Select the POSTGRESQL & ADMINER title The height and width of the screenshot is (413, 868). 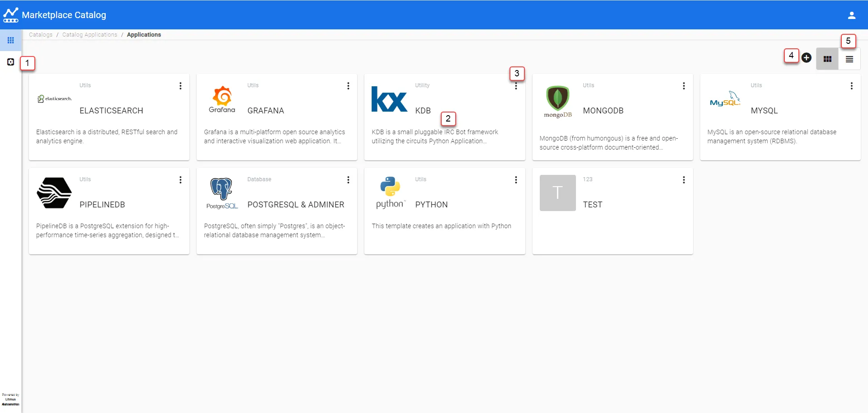(x=296, y=205)
